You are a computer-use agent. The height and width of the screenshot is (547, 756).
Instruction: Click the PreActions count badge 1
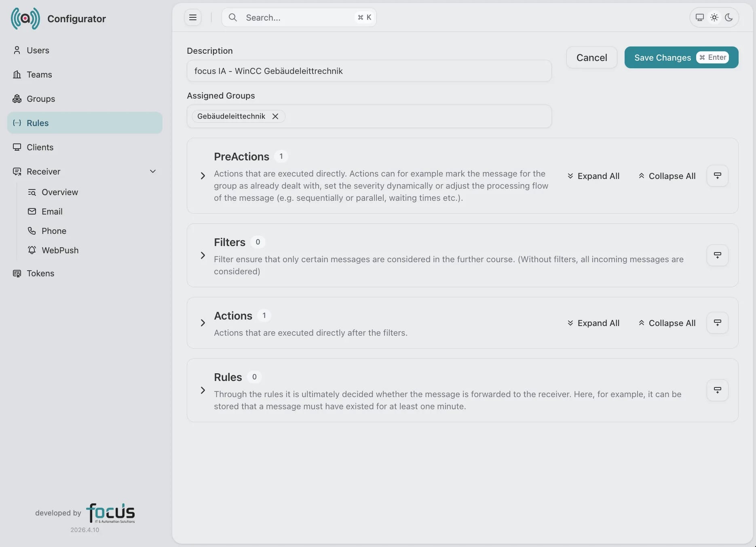pyautogui.click(x=281, y=156)
